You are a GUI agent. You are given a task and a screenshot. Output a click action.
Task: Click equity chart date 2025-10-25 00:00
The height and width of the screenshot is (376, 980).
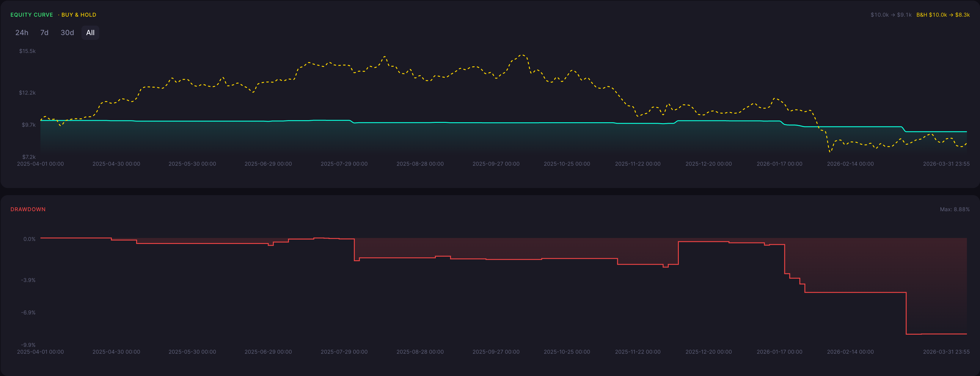tap(567, 164)
